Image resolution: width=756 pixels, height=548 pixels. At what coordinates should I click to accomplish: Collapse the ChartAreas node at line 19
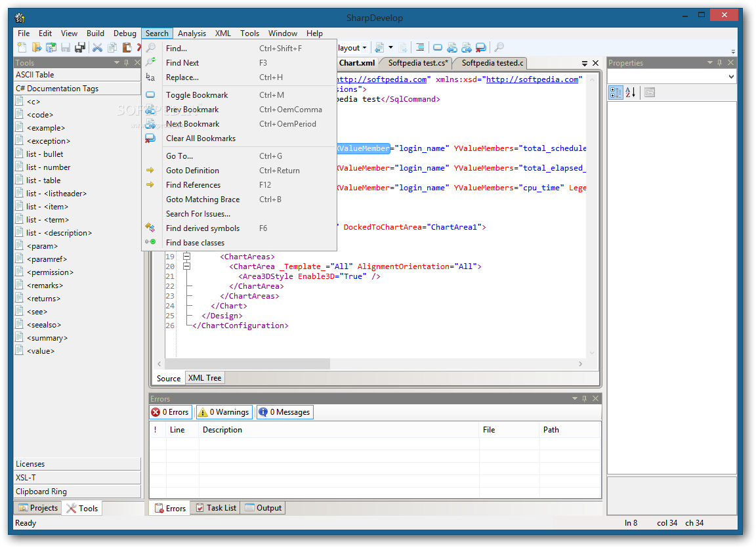pos(186,257)
